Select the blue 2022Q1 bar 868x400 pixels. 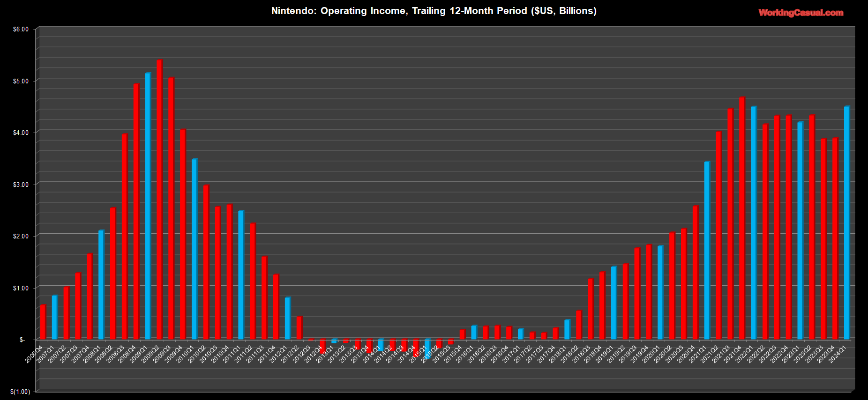(754, 223)
